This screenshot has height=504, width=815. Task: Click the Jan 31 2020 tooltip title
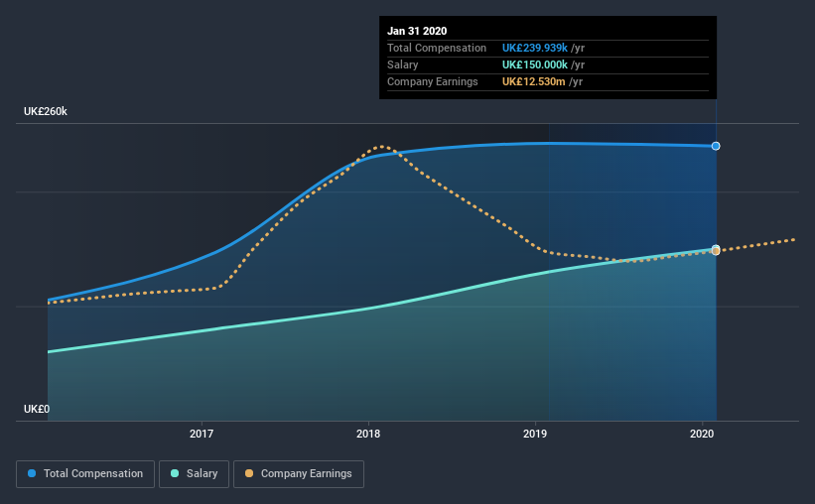[x=417, y=31]
